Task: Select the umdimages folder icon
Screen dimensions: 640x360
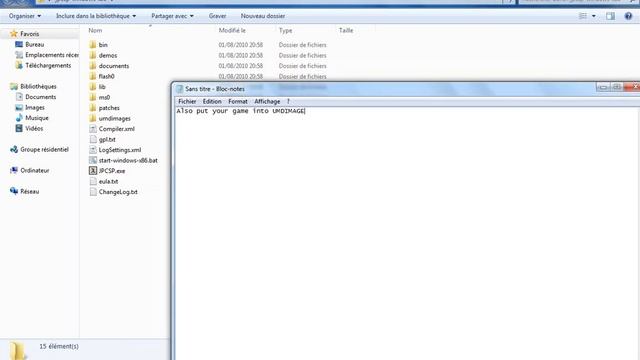Action: point(93,118)
